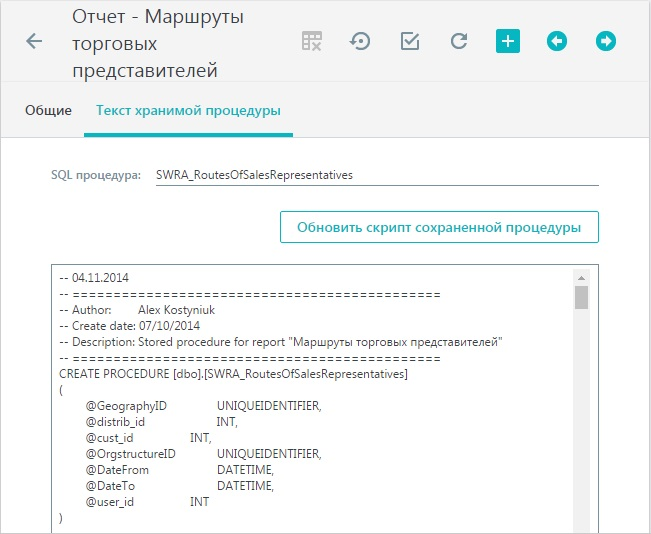This screenshot has height=534, width=651.
Task: Click the scrollbar up arrow in script box
Action: pyautogui.click(x=581, y=278)
